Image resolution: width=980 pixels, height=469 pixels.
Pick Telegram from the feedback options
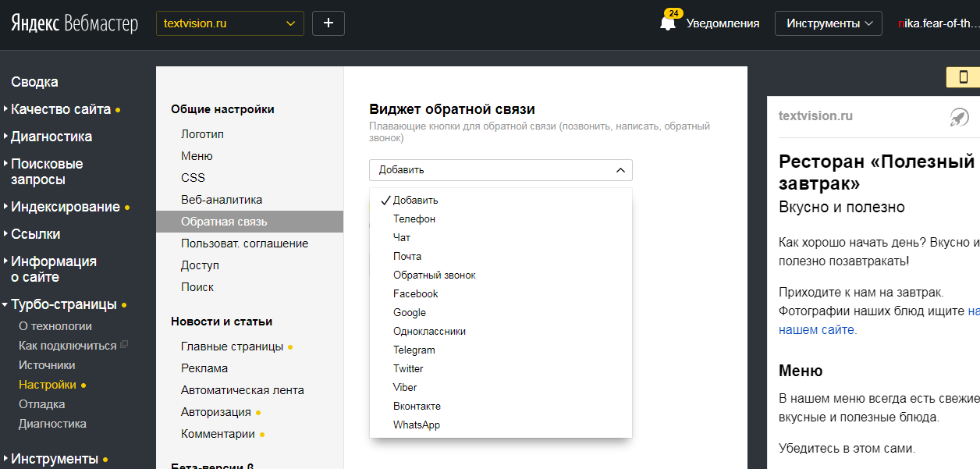414,350
